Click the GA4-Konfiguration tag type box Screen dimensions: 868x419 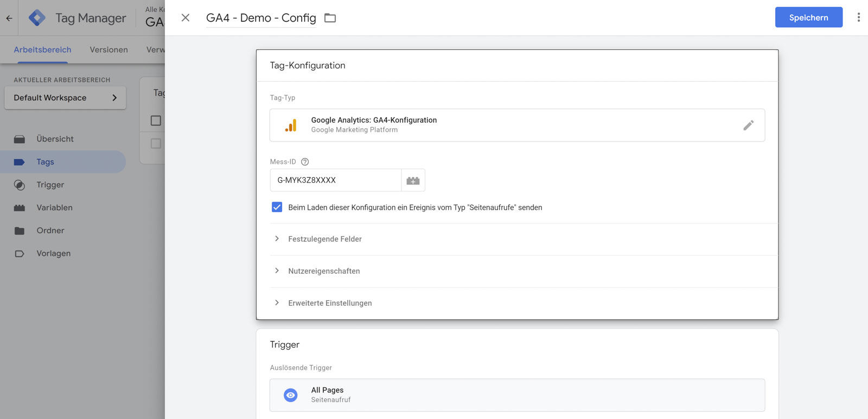coord(517,125)
